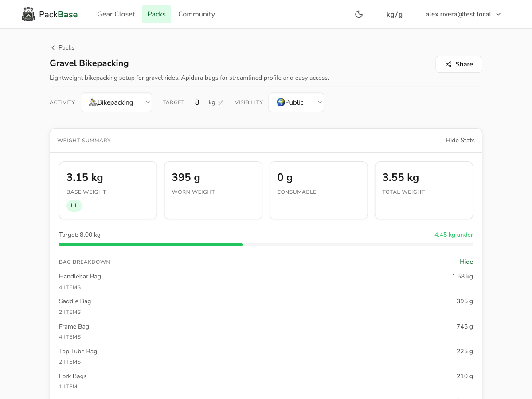
Task: Open the Bikepacking activity dropdown
Action: 116,102
